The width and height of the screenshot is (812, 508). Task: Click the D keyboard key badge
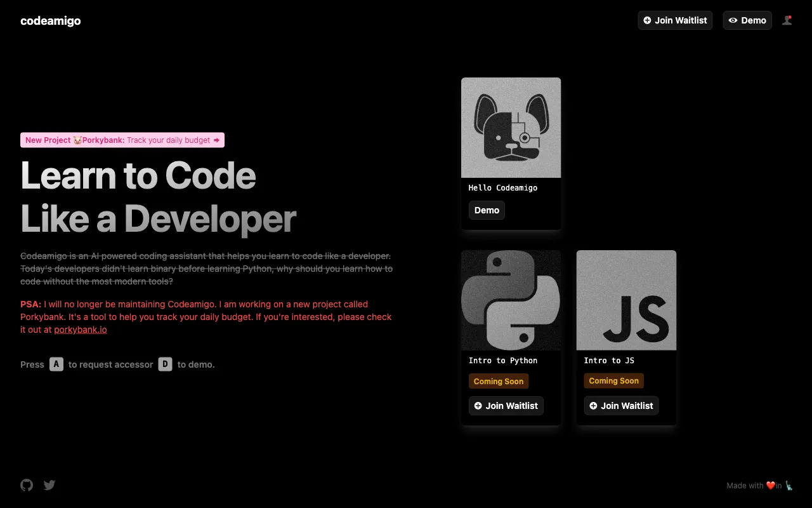(x=165, y=364)
